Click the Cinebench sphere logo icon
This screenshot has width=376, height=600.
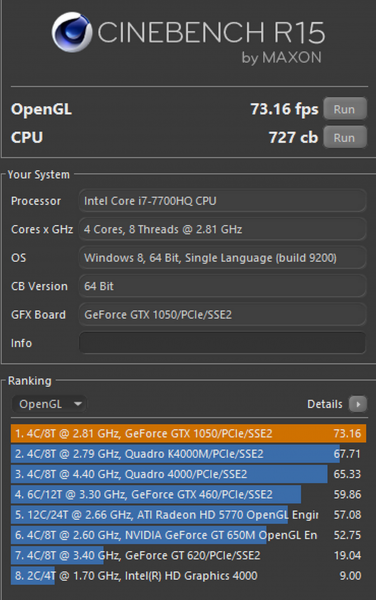pos(72,32)
